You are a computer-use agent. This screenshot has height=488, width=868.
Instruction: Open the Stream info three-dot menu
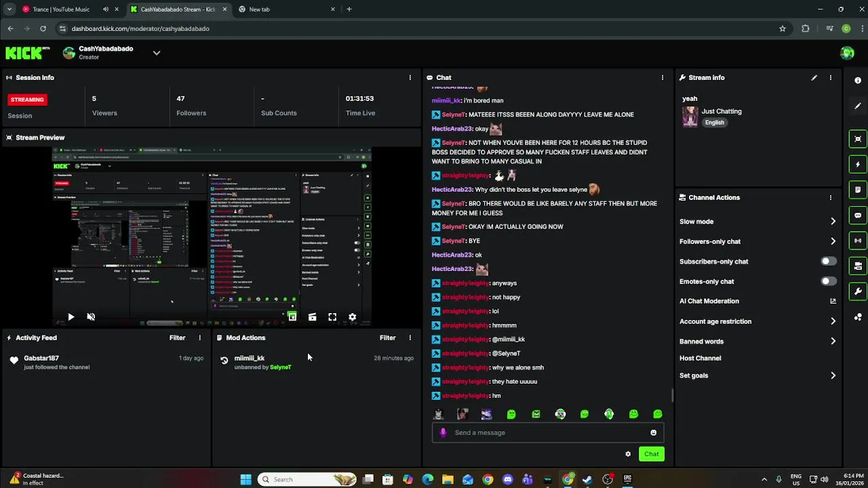(x=831, y=78)
